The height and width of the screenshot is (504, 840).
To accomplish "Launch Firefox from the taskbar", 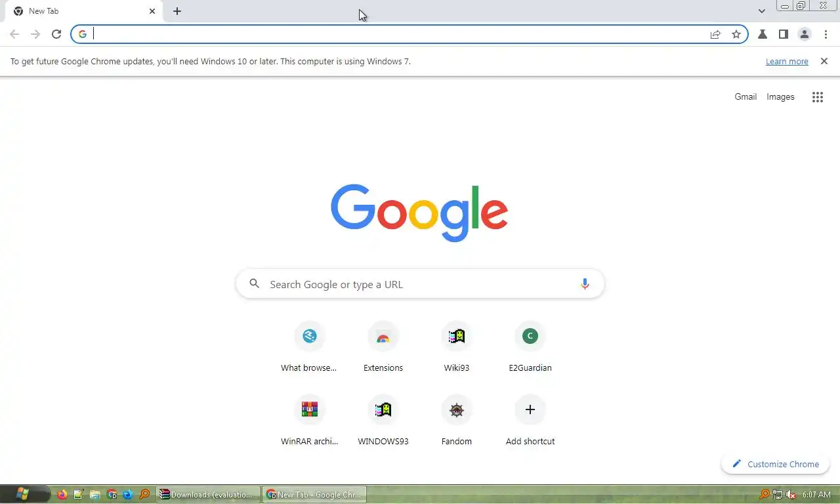I will tap(62, 494).
